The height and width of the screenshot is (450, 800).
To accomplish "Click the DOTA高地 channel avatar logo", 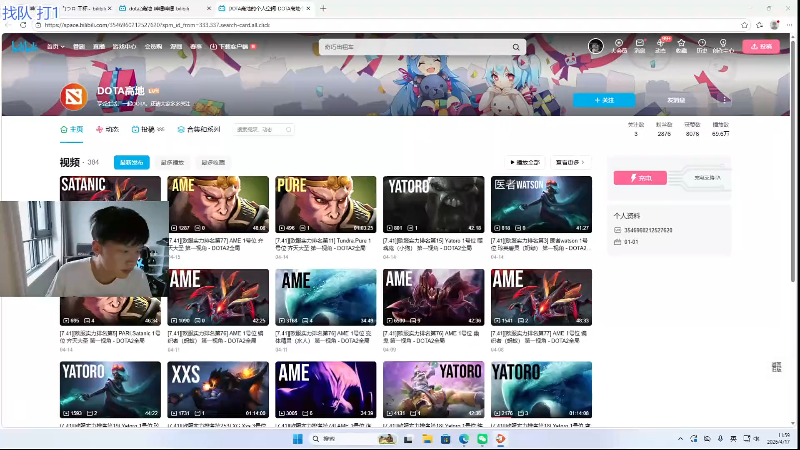I will [74, 96].
